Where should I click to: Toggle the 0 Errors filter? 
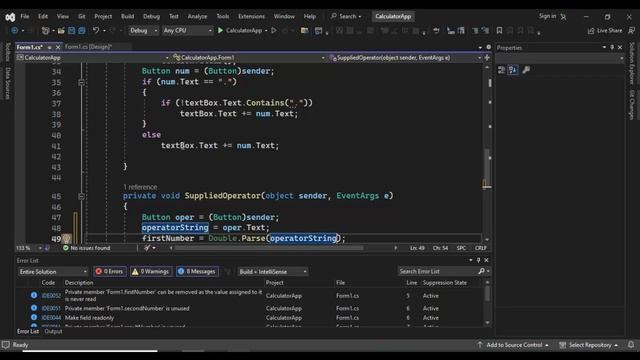pyautogui.click(x=109, y=271)
